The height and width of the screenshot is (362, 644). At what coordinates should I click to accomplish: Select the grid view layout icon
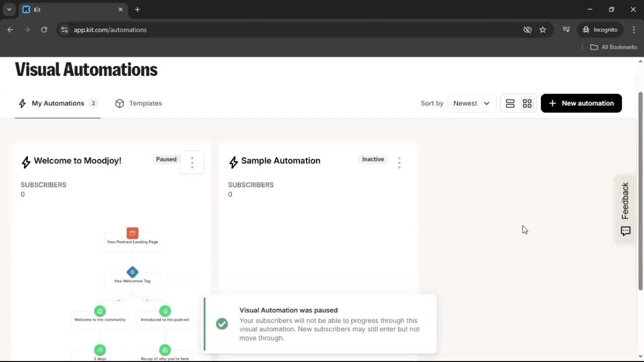(527, 103)
